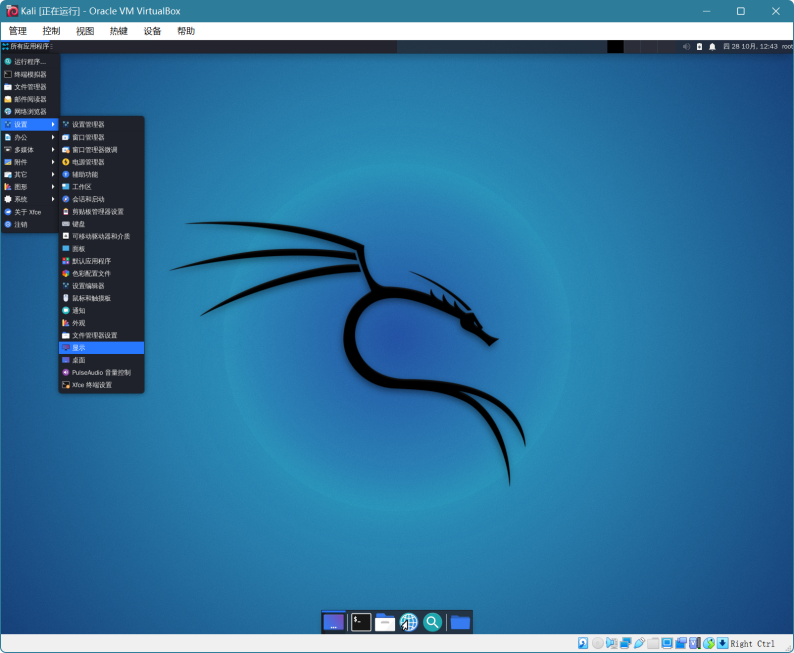Open 桌面 settings

click(x=102, y=360)
